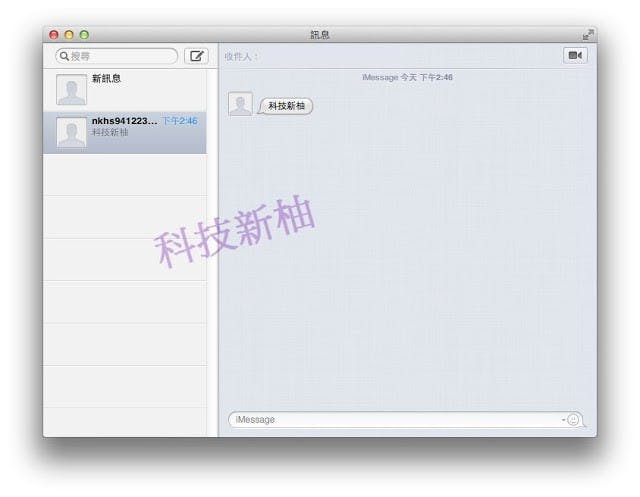Close the Messages window with the red button
This screenshot has height=497, width=640.
[53, 35]
